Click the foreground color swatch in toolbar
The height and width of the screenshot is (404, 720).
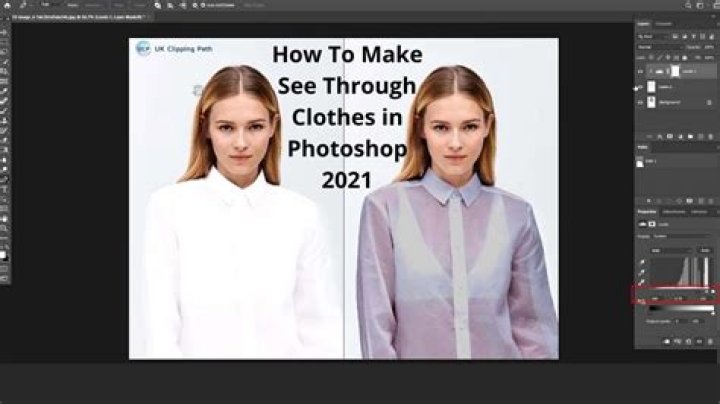coord(3,254)
